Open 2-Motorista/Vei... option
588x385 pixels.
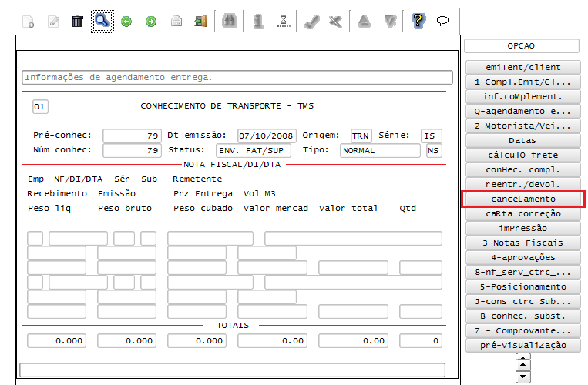523,126
